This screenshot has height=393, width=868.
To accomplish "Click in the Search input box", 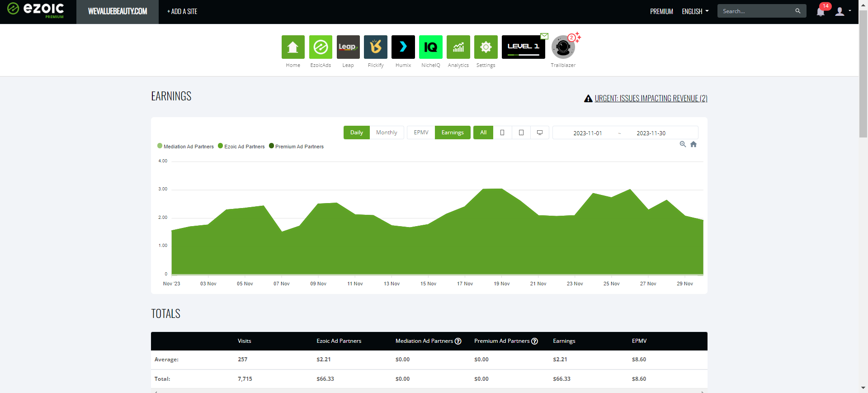I will (757, 11).
